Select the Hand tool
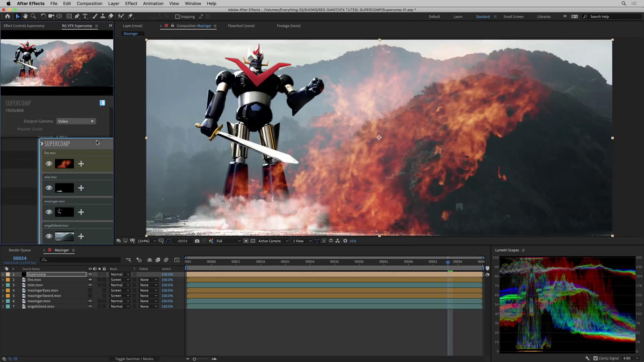The width and height of the screenshot is (644, 362). click(x=25, y=16)
